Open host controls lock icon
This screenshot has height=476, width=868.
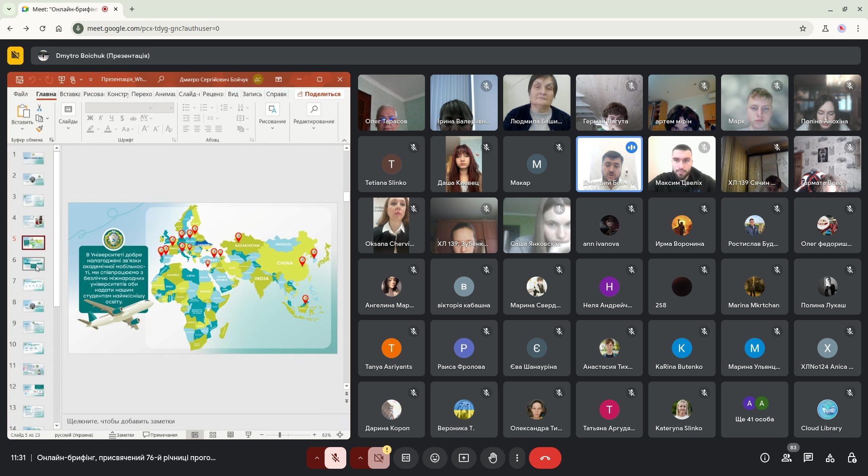852,458
